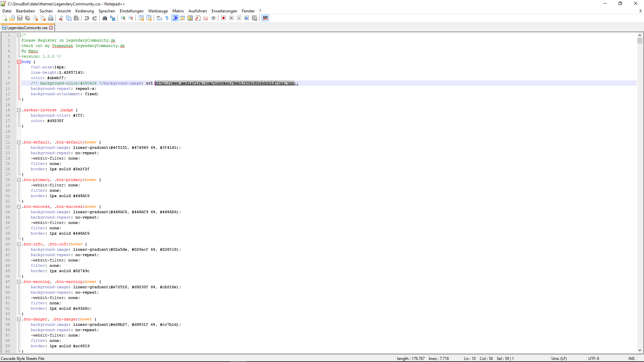Click the Print icon in toolbar

(x=51, y=18)
